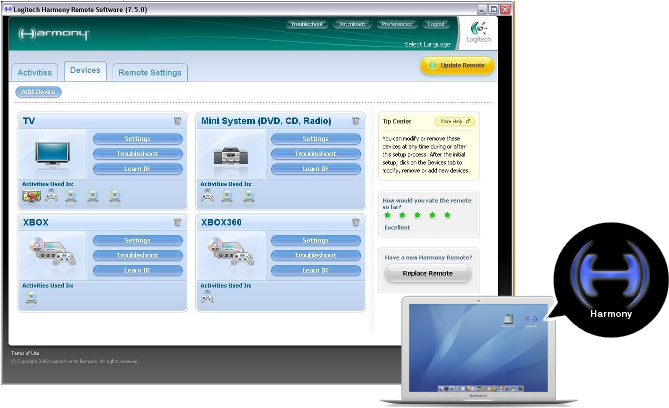Open Settings for the TV device
The width and height of the screenshot is (669, 408).
tap(137, 139)
